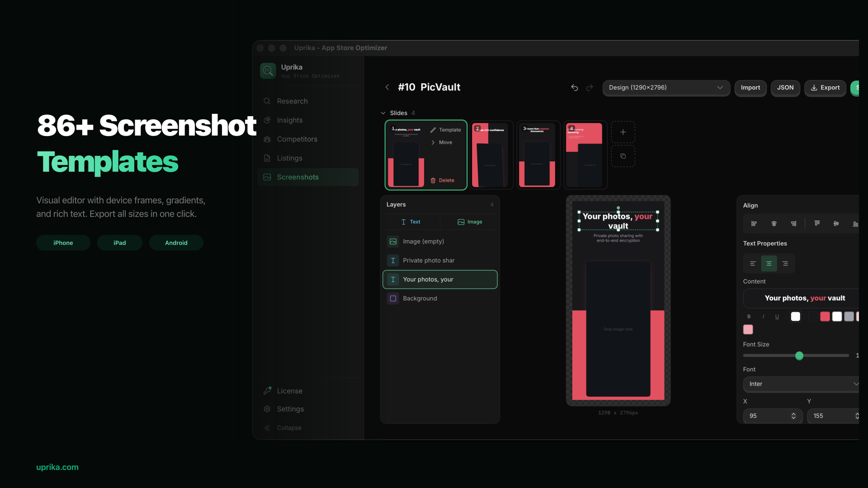This screenshot has height=488, width=868.
Task: Open the Design size dropdown
Action: 666,88
